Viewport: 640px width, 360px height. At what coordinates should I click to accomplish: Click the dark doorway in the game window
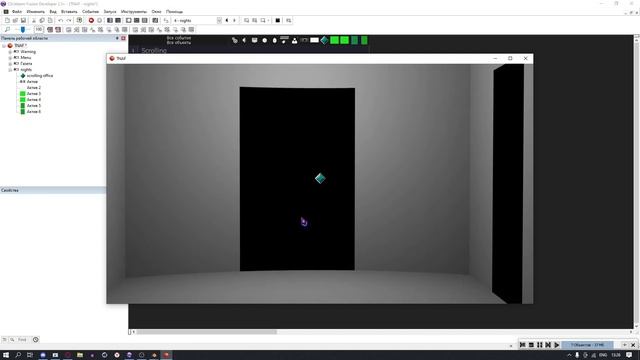pyautogui.click(x=297, y=179)
